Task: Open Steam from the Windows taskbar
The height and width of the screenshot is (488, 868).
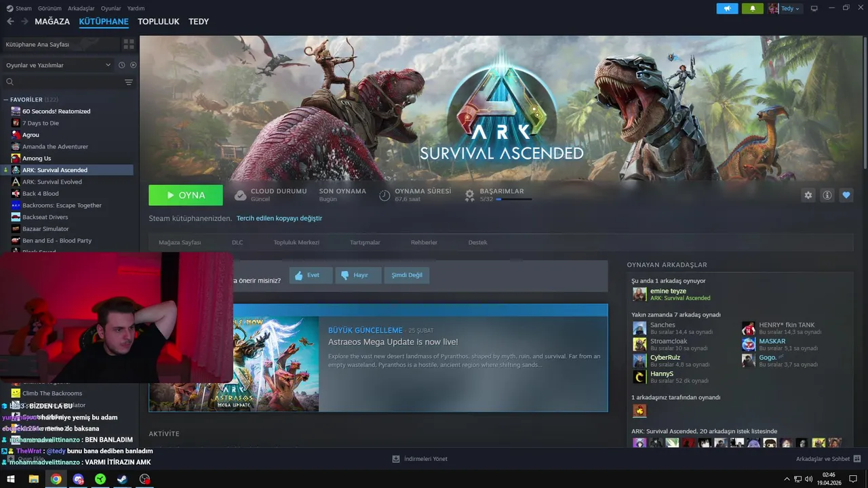Action: 122,479
